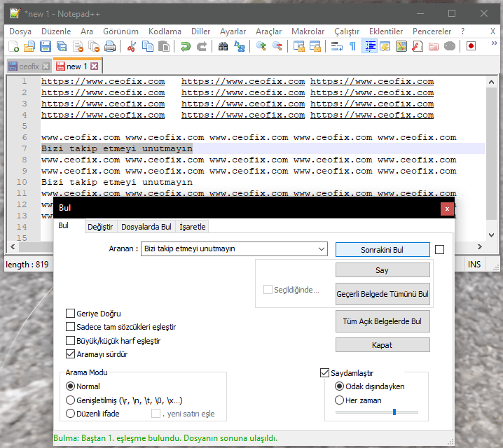Open the Düzenle menu
503x448 pixels.
[56, 31]
